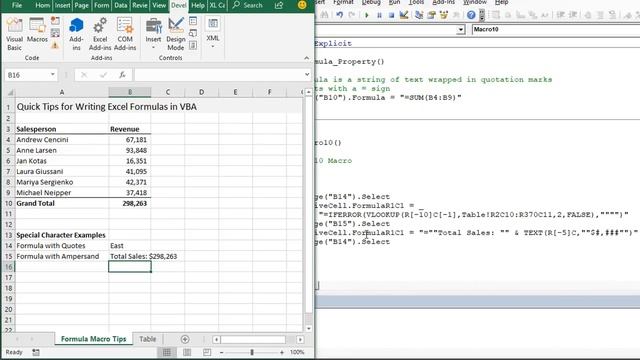The image size is (640, 360).
Task: Add a new sheet with the plus button
Action: click(x=185, y=339)
